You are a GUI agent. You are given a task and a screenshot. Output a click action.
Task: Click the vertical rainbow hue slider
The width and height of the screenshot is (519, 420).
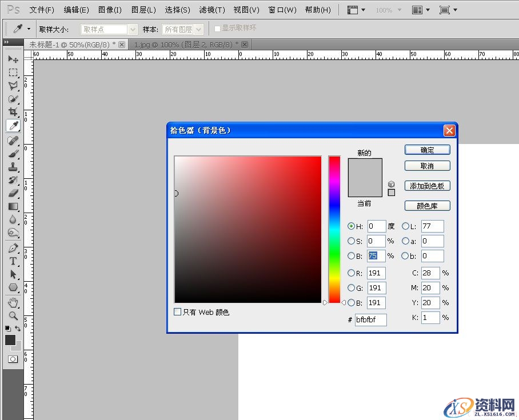pos(334,229)
